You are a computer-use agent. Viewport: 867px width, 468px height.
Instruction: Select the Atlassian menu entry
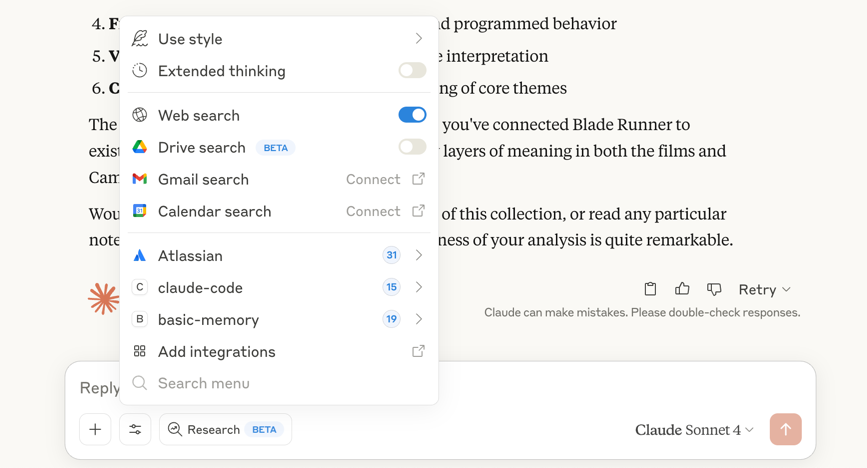(x=279, y=256)
